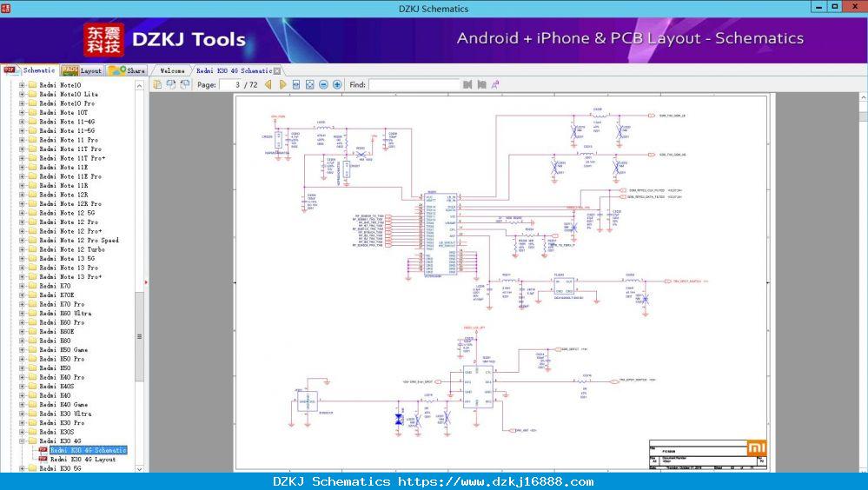The height and width of the screenshot is (490, 868).
Task: Close the Redmi K30 4G Schematic tab
Action: [277, 71]
